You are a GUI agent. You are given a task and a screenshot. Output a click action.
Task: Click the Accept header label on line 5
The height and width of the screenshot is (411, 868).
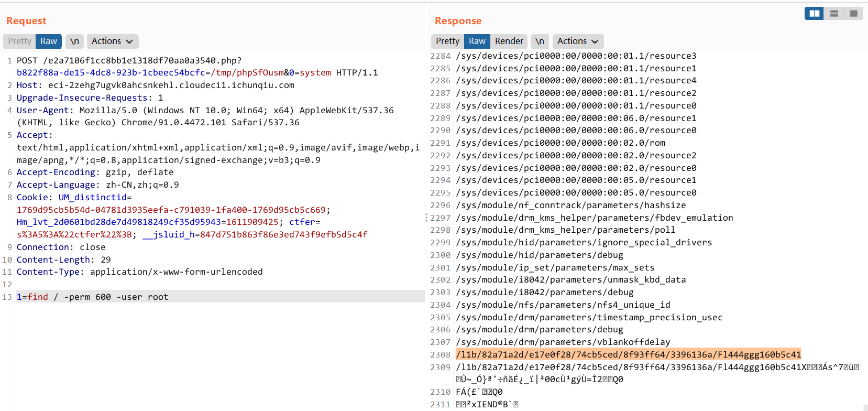pos(35,135)
